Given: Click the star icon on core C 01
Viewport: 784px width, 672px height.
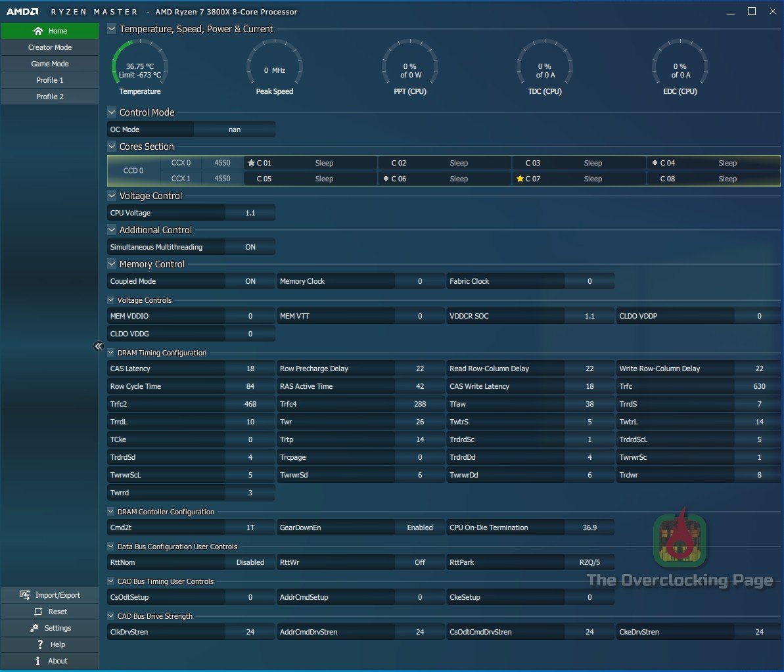Looking at the screenshot, I should pos(251,163).
